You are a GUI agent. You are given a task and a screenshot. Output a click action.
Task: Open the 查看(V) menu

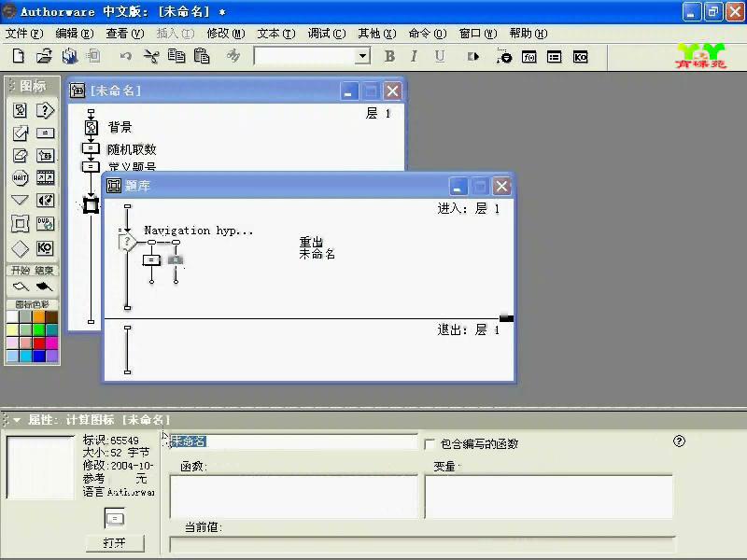point(125,34)
